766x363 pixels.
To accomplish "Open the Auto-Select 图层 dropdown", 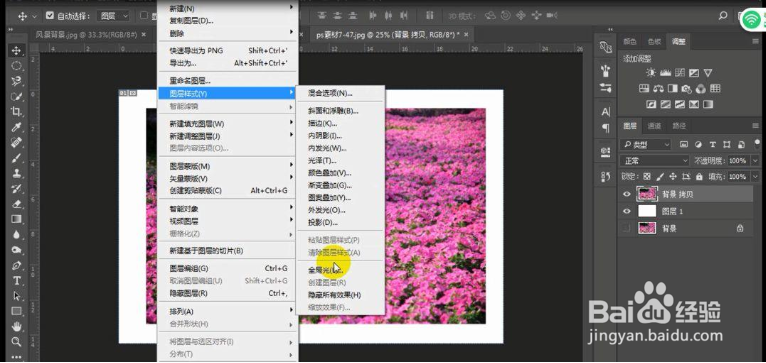I will coord(113,16).
